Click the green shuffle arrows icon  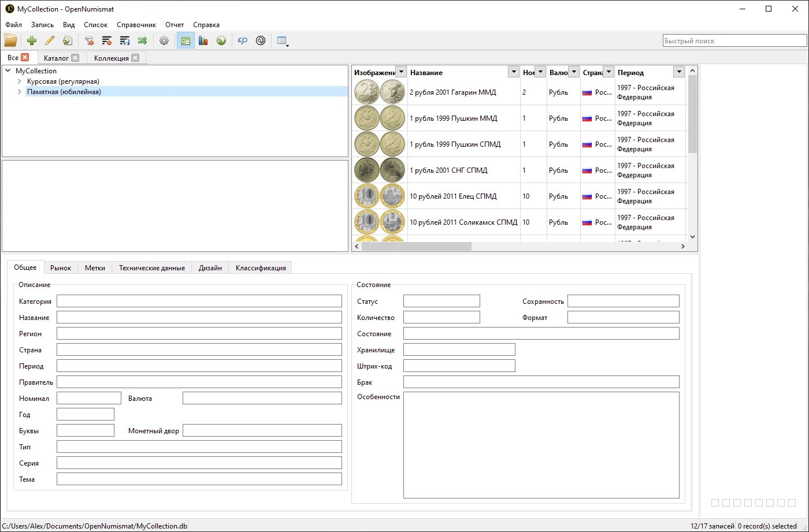click(x=142, y=40)
